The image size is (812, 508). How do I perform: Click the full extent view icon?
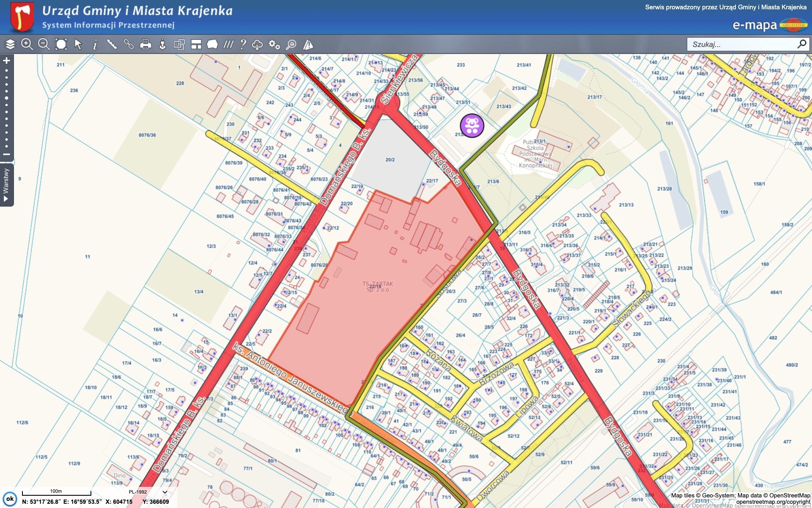tap(61, 44)
